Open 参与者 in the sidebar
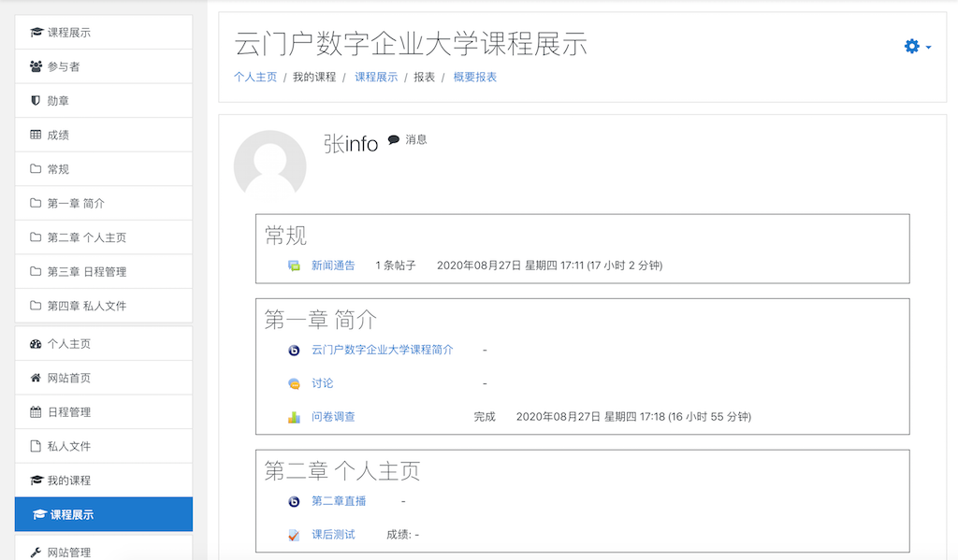The image size is (958, 560). pyautogui.click(x=104, y=66)
